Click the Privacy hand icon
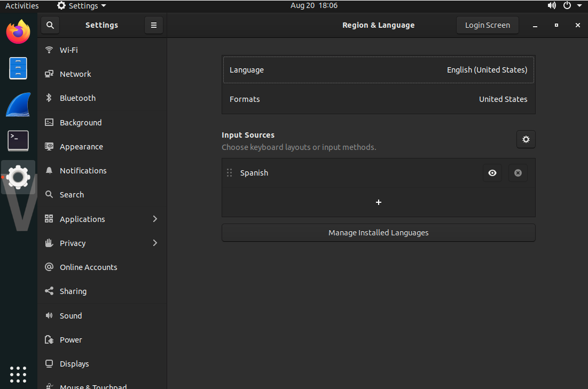588x389 pixels. pyautogui.click(x=49, y=243)
